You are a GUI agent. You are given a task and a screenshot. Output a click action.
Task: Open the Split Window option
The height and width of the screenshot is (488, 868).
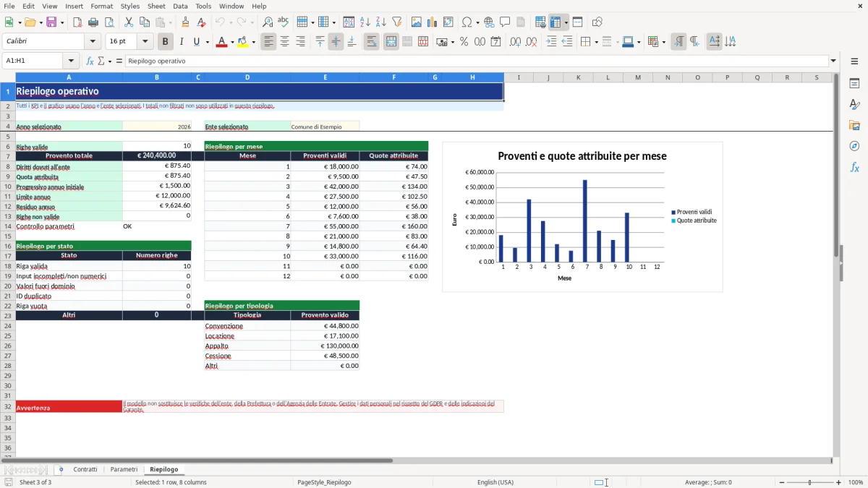pyautogui.click(x=577, y=22)
